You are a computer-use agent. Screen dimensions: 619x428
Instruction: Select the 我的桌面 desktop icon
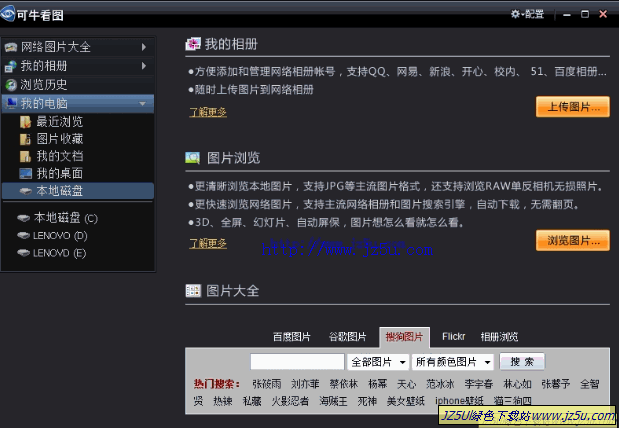[x=27, y=173]
